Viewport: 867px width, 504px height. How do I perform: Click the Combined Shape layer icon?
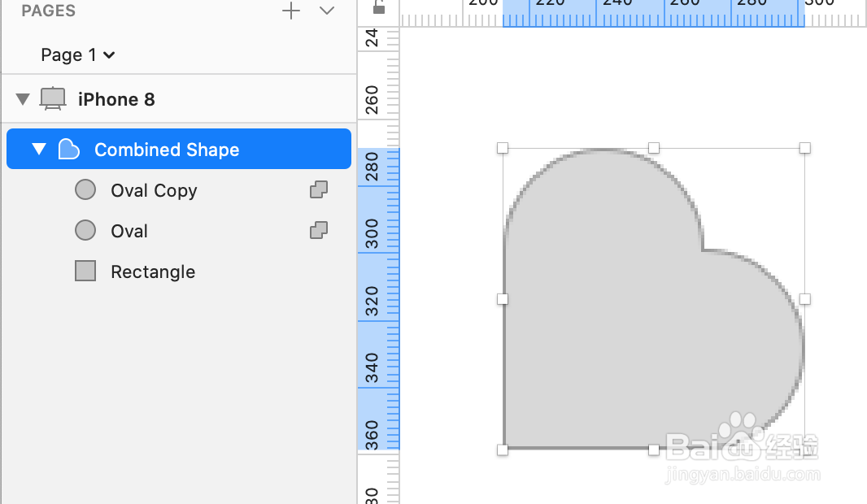(x=68, y=150)
